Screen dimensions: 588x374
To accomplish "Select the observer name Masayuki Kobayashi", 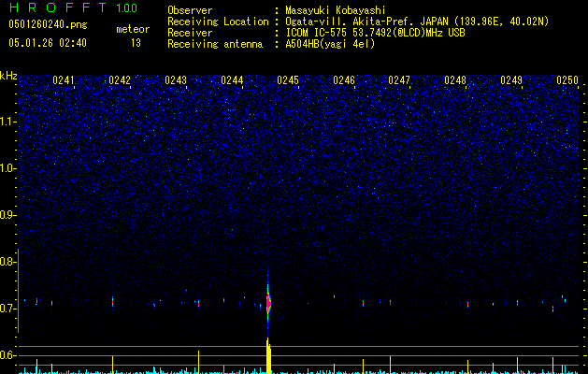I will (336, 10).
